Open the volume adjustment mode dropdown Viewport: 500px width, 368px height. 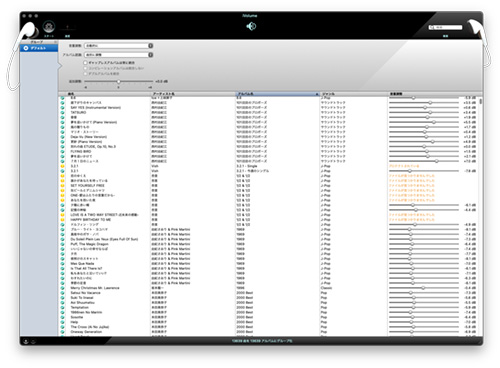pos(118,46)
